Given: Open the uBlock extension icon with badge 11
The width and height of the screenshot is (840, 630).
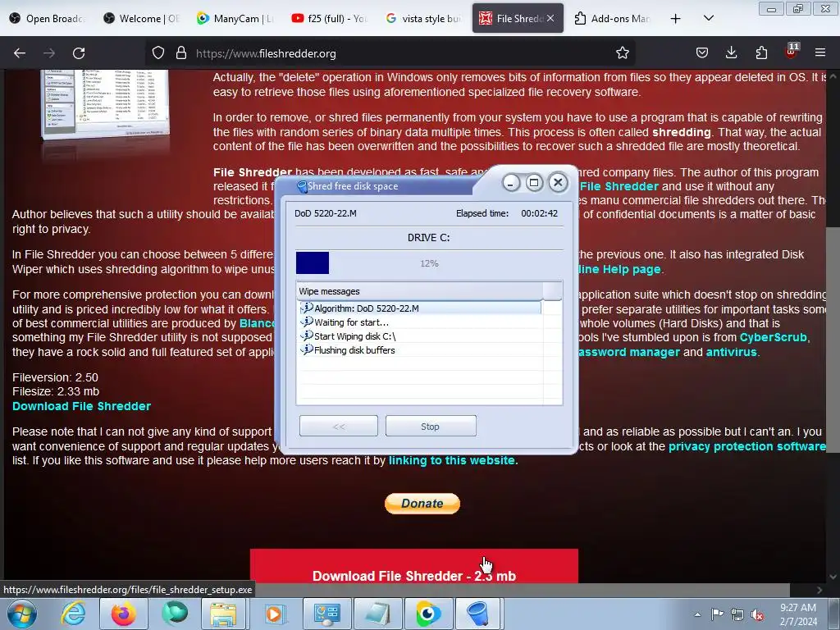Looking at the screenshot, I should (792, 52).
